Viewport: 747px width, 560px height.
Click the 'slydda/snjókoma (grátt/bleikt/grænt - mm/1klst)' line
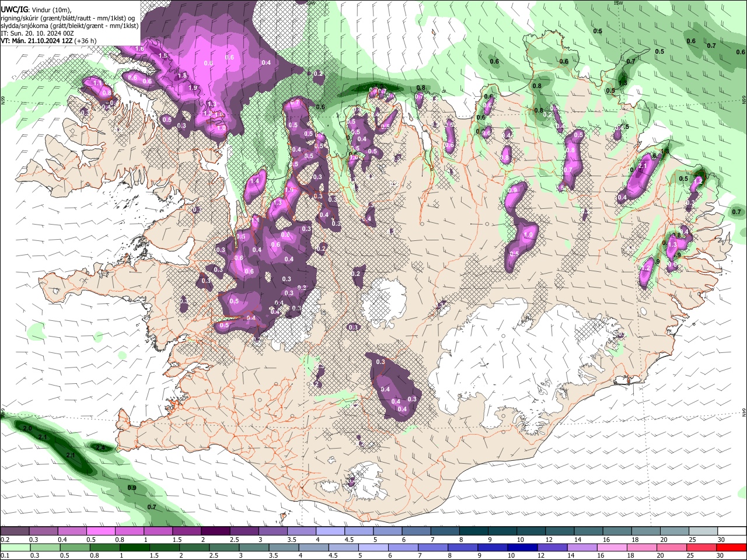(x=69, y=26)
